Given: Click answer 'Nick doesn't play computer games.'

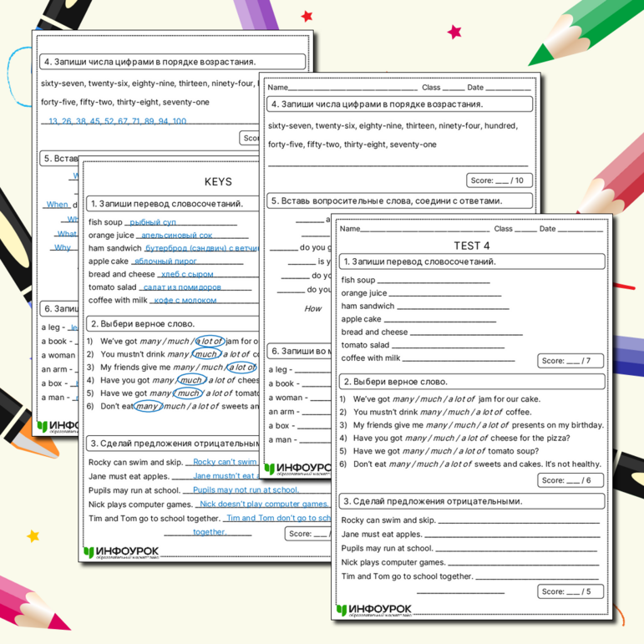Looking at the screenshot, I should click(x=264, y=504).
